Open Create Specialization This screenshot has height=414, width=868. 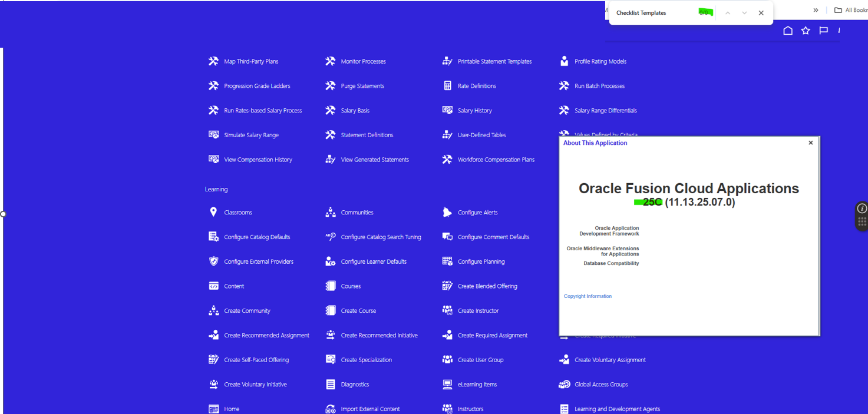[367, 360]
